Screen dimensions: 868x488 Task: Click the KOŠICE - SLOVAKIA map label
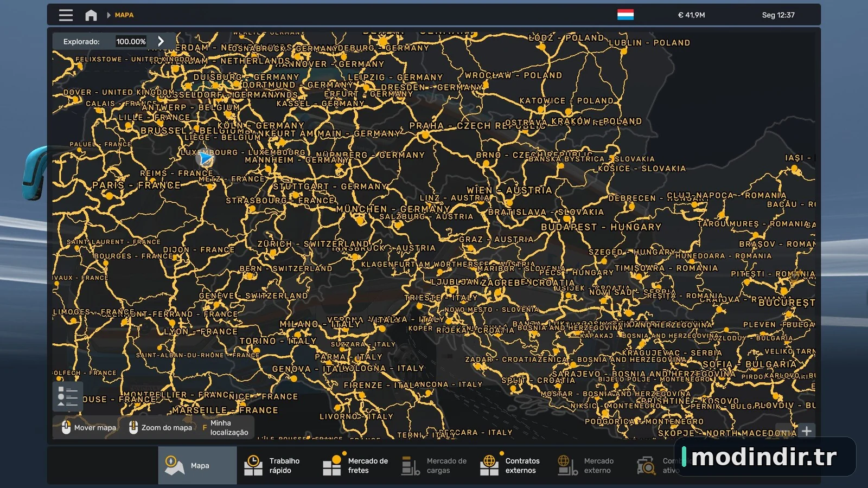(x=642, y=169)
